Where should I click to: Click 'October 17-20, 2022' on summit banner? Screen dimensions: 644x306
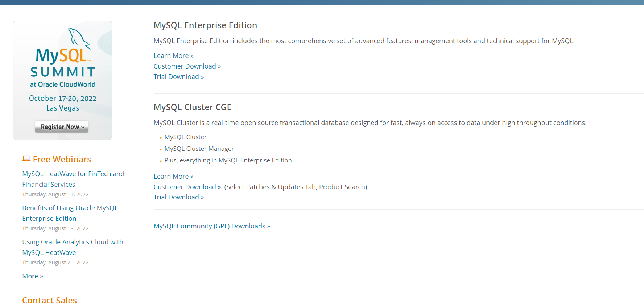click(63, 98)
